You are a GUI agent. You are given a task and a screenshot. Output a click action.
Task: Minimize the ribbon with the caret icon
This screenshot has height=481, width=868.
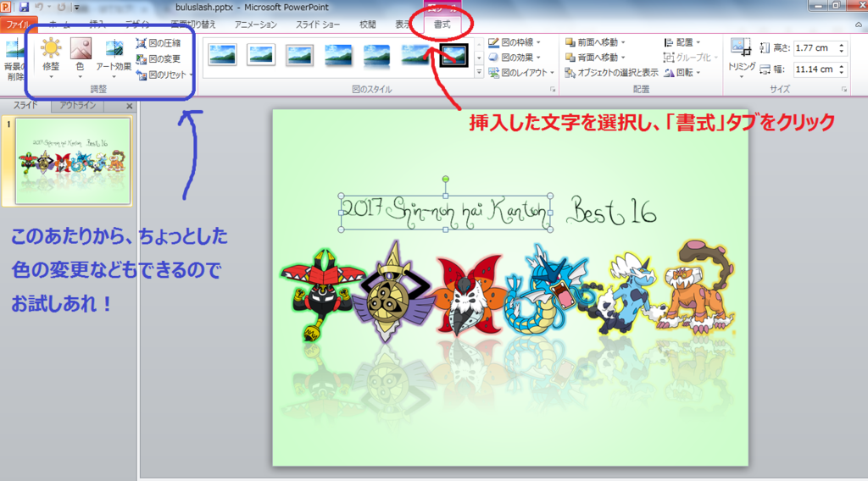pyautogui.click(x=859, y=25)
